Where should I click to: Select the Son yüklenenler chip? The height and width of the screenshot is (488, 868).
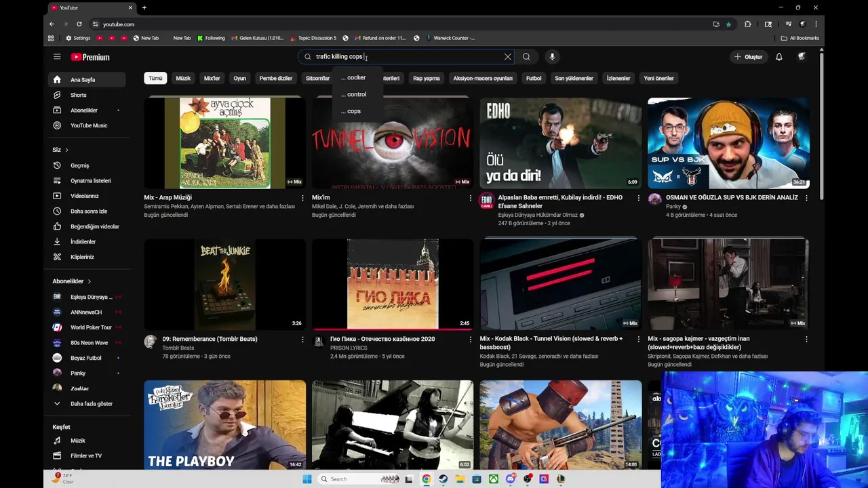574,78
